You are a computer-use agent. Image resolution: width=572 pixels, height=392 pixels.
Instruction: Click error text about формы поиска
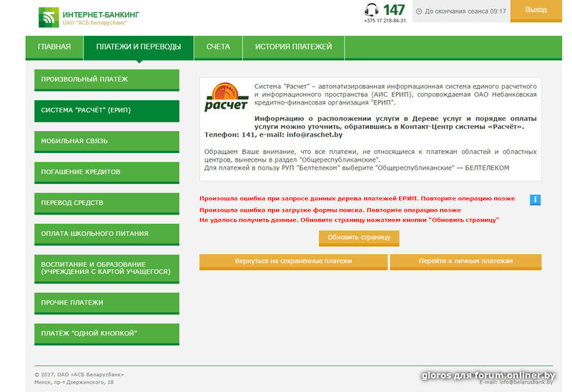click(x=330, y=210)
